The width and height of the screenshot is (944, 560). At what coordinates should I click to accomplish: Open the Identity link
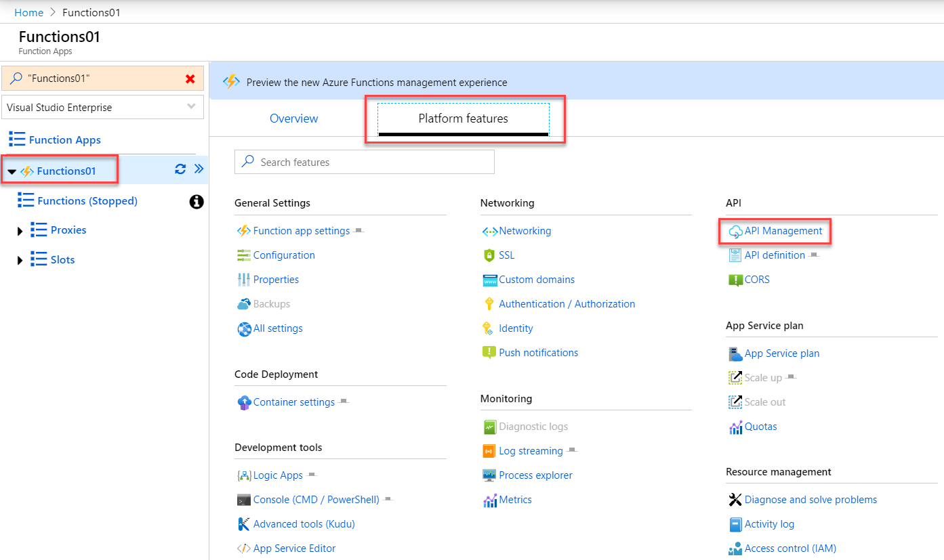tap(516, 328)
